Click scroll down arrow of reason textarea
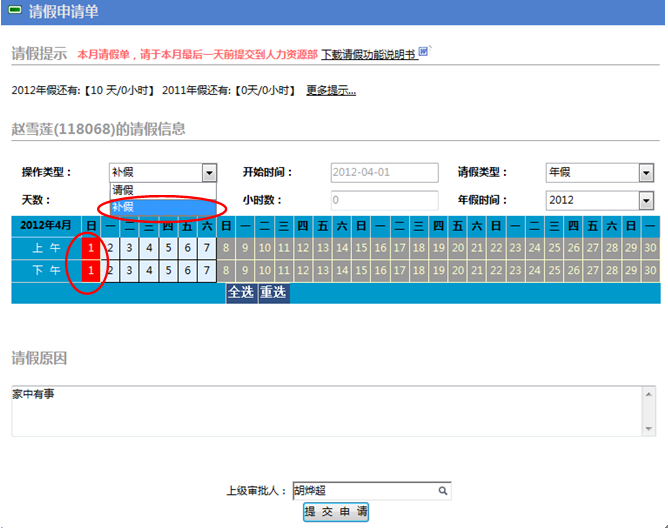Viewport: 668px width, 528px height. [x=648, y=429]
